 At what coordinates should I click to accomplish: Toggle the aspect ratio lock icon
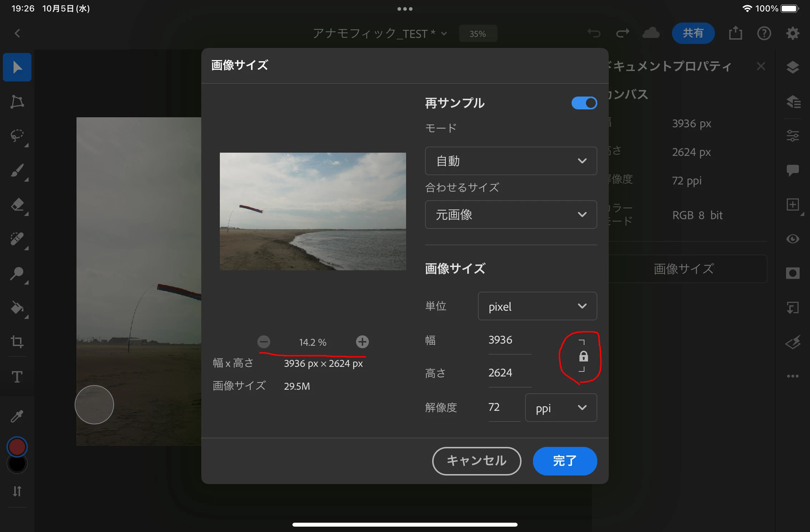[583, 356]
